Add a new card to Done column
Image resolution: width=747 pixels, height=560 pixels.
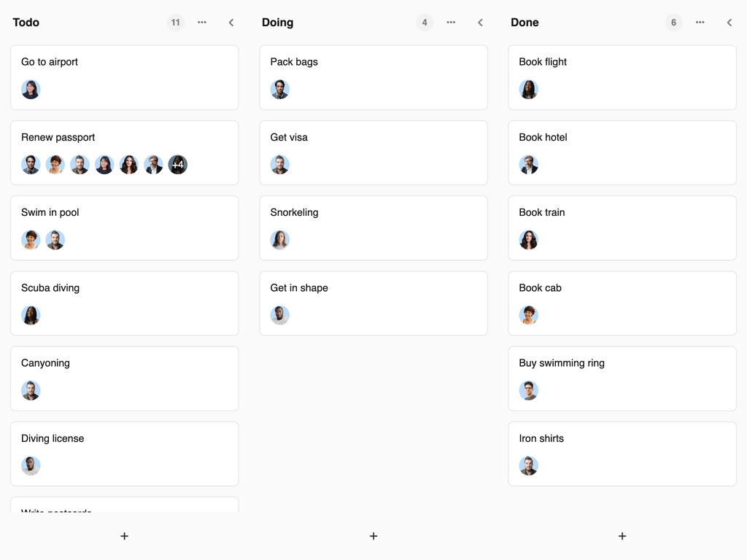[x=622, y=536]
